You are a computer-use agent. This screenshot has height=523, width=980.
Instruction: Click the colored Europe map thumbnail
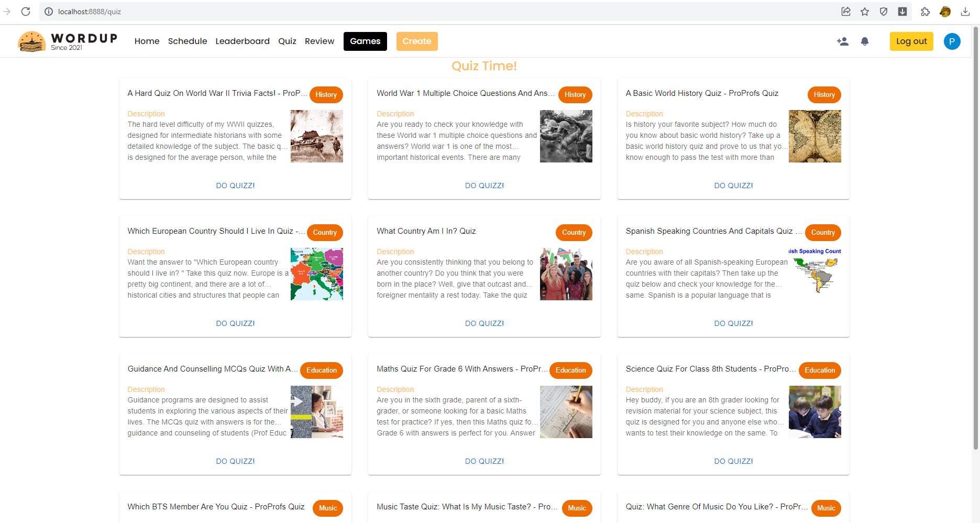click(x=317, y=274)
